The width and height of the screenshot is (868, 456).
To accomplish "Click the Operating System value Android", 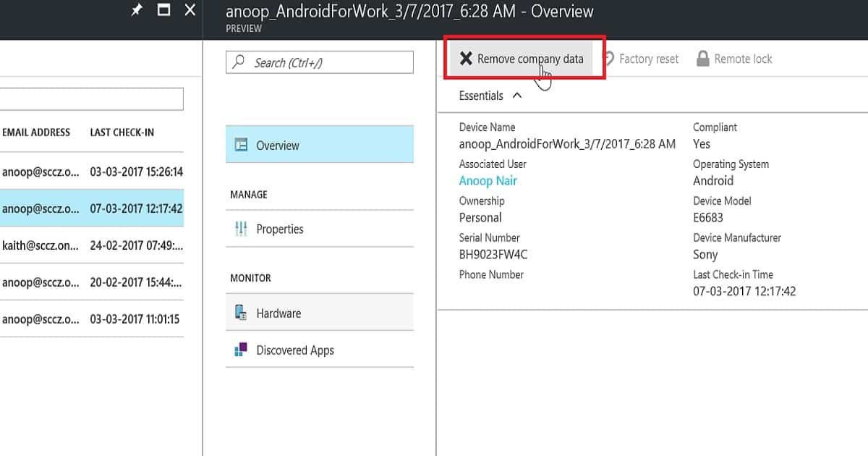I will (x=713, y=181).
